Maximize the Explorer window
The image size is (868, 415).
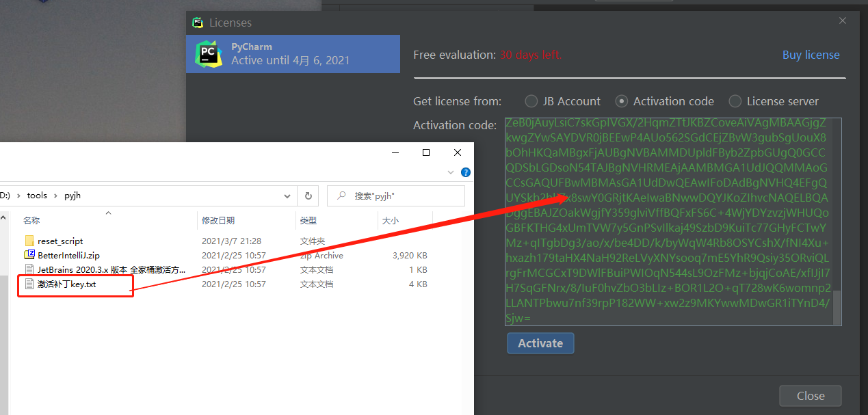pos(426,152)
